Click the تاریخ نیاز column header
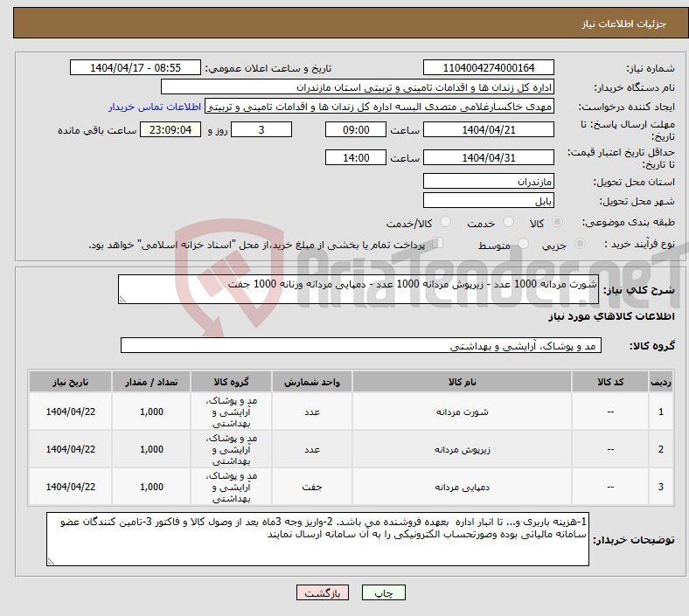 tap(70, 382)
